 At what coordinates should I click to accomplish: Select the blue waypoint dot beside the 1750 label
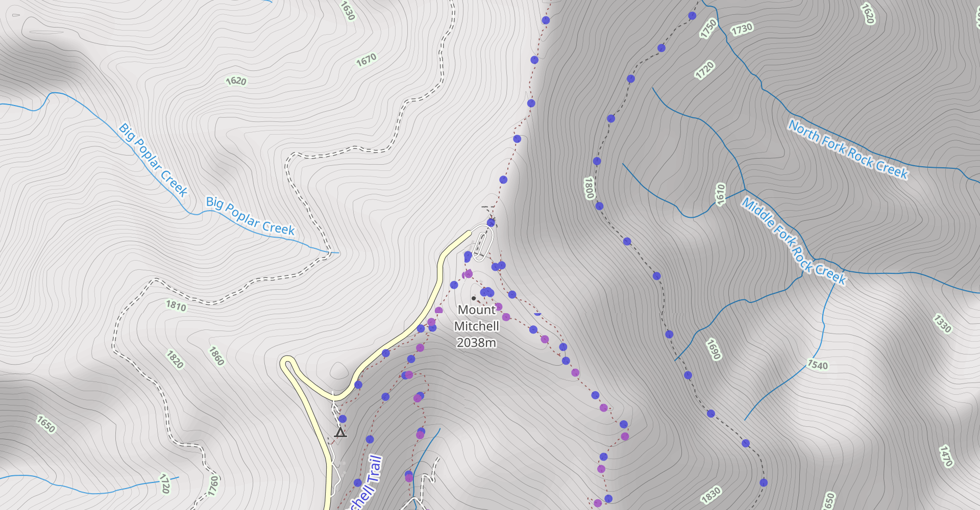click(x=692, y=16)
